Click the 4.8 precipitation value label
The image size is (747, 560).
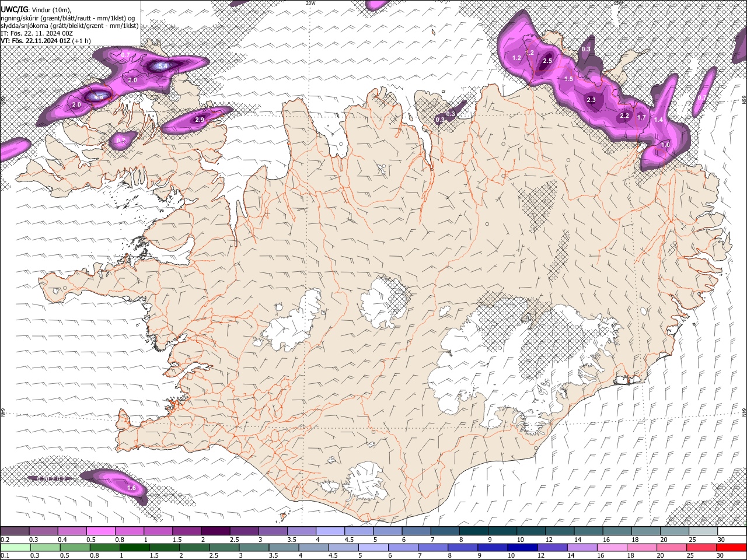click(98, 96)
